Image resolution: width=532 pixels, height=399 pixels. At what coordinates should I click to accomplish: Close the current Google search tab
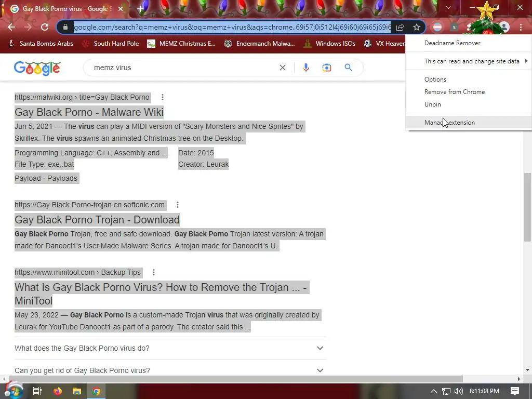(x=121, y=9)
